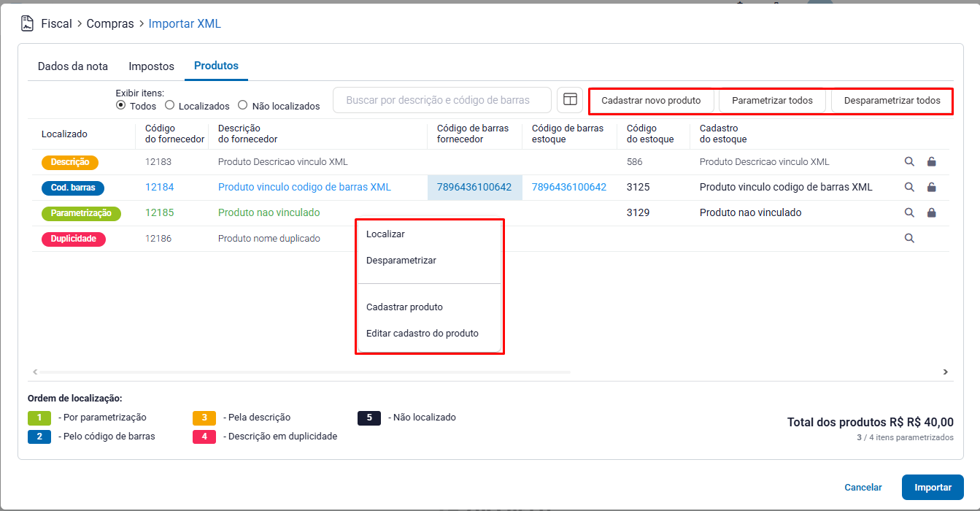Viewport: 980px width, 511px height.
Task: Select the Não localizados radio option
Action: [243, 106]
